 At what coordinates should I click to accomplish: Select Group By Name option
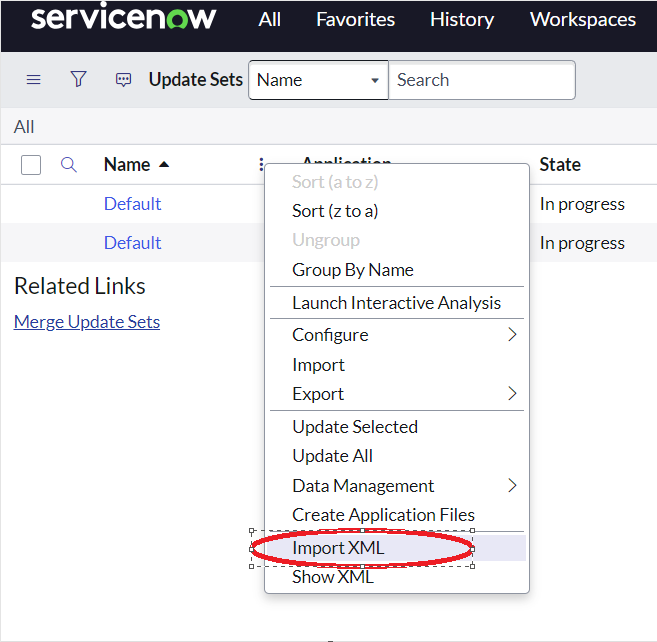(352, 270)
